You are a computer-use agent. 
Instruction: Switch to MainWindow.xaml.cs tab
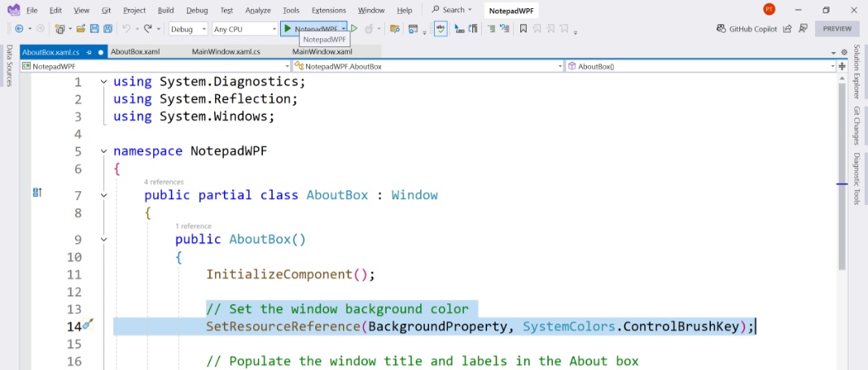click(226, 52)
